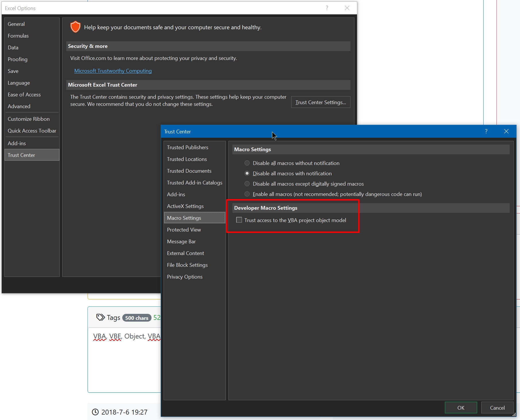Select Disable all macros without notification
This screenshot has width=520, height=420.
click(247, 163)
